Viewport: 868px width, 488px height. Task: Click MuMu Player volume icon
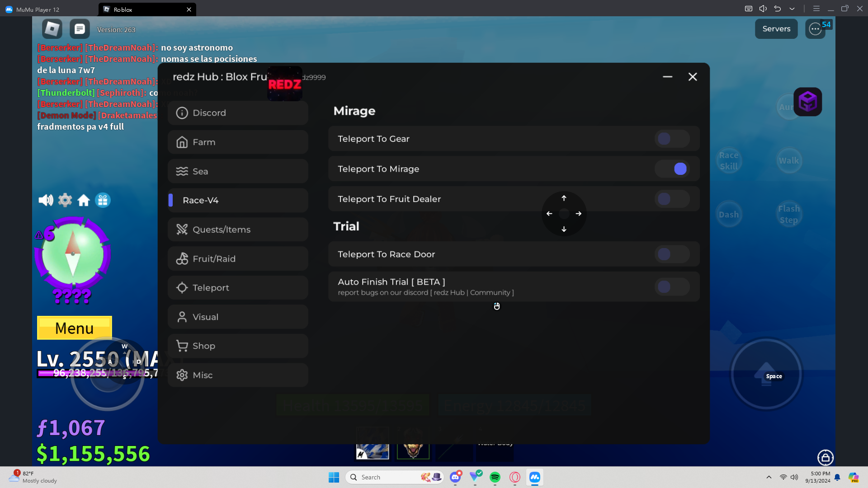pos(763,9)
